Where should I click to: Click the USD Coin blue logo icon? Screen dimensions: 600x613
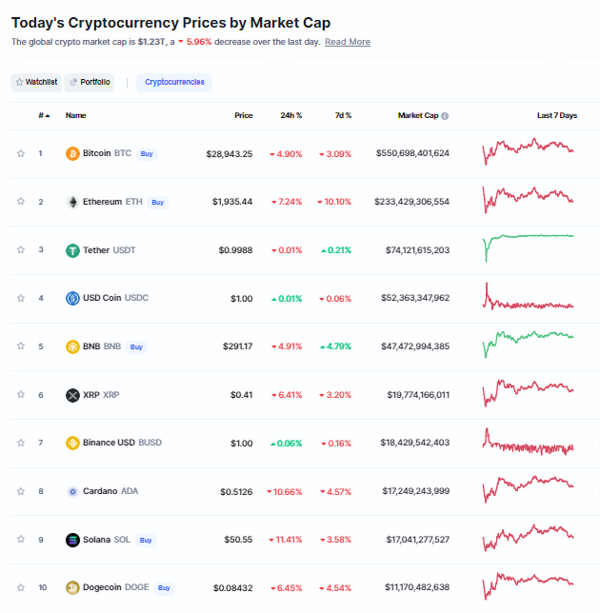point(72,298)
